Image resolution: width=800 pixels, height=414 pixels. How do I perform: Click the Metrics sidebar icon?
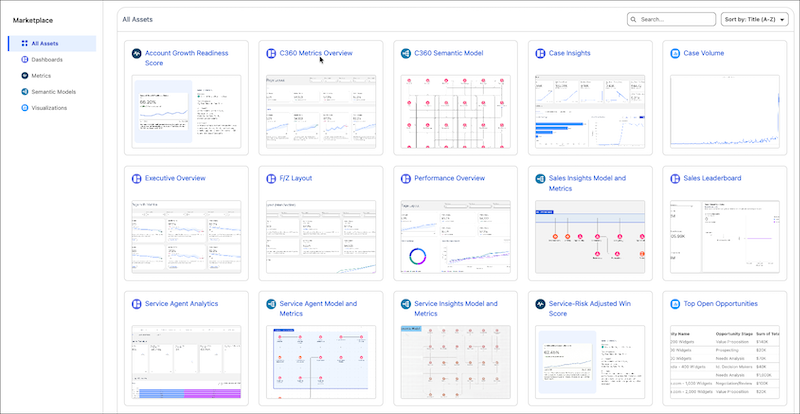(24, 76)
